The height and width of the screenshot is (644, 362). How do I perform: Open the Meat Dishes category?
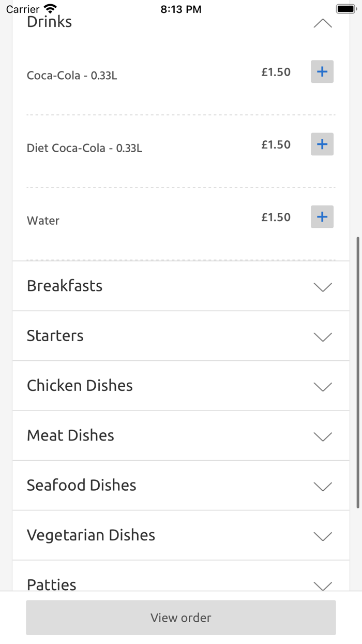point(322,436)
